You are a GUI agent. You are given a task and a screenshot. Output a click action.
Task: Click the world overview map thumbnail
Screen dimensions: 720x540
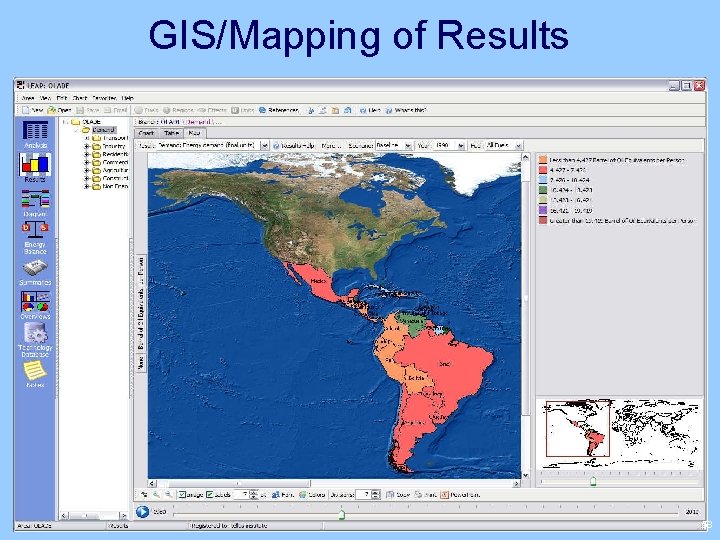click(620, 433)
